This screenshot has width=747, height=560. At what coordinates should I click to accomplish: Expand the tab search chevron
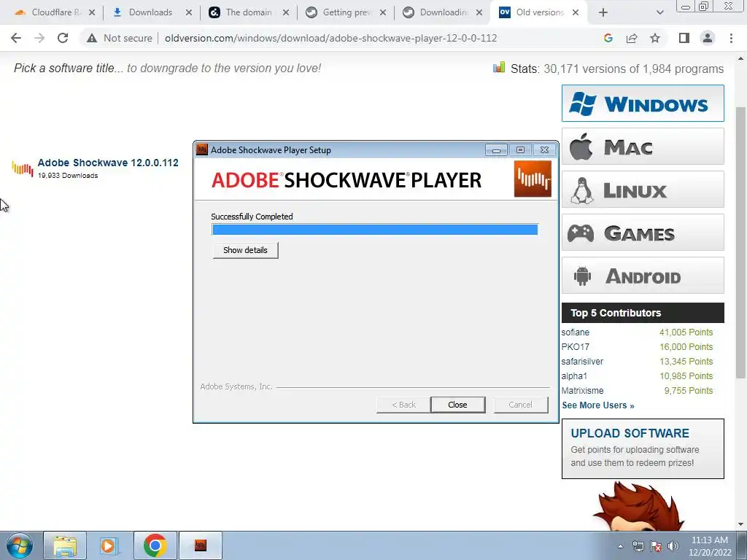point(659,13)
